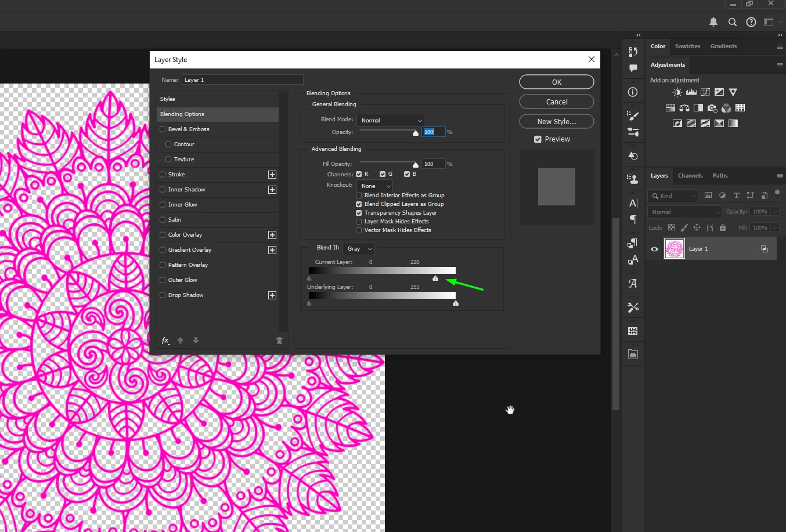This screenshot has width=786, height=532.
Task: Select the Styles list header
Action: (218, 99)
